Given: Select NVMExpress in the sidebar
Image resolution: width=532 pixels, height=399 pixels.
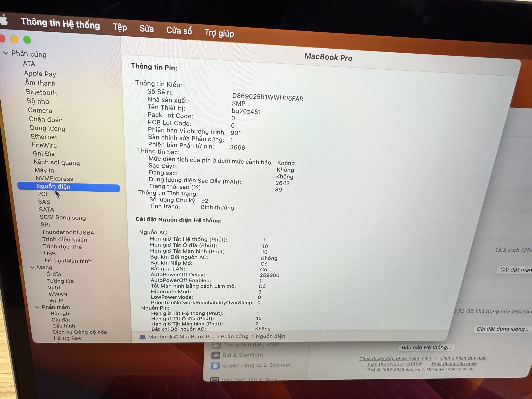Looking at the screenshot, I should click(x=54, y=179).
